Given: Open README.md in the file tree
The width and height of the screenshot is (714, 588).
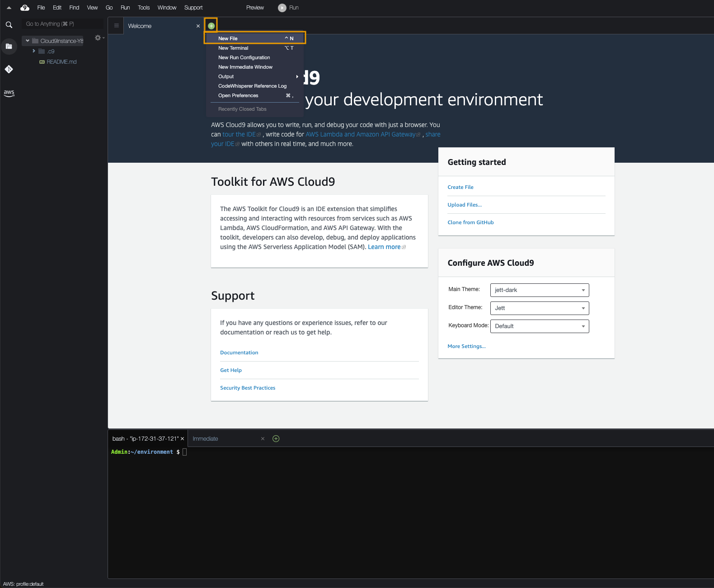Looking at the screenshot, I should coord(61,62).
